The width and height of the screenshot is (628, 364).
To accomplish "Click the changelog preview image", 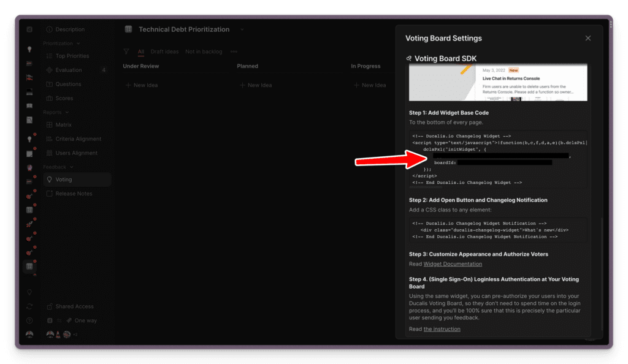I will pyautogui.click(x=498, y=83).
